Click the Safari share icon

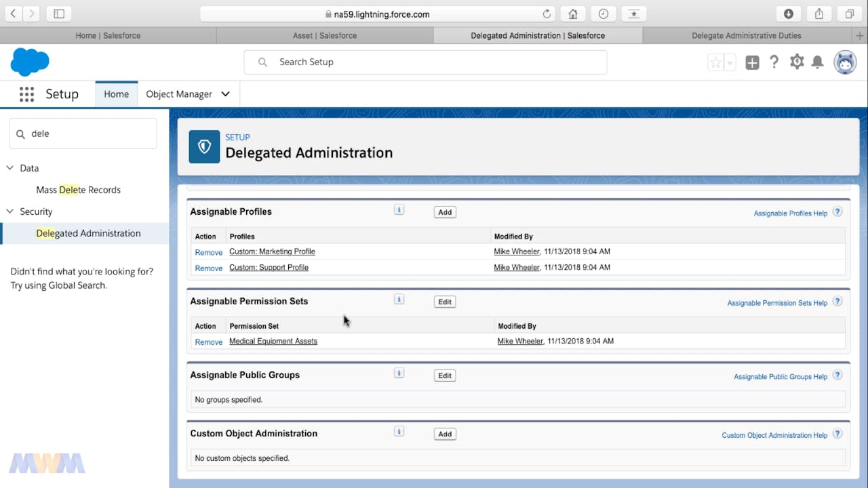pyautogui.click(x=819, y=14)
